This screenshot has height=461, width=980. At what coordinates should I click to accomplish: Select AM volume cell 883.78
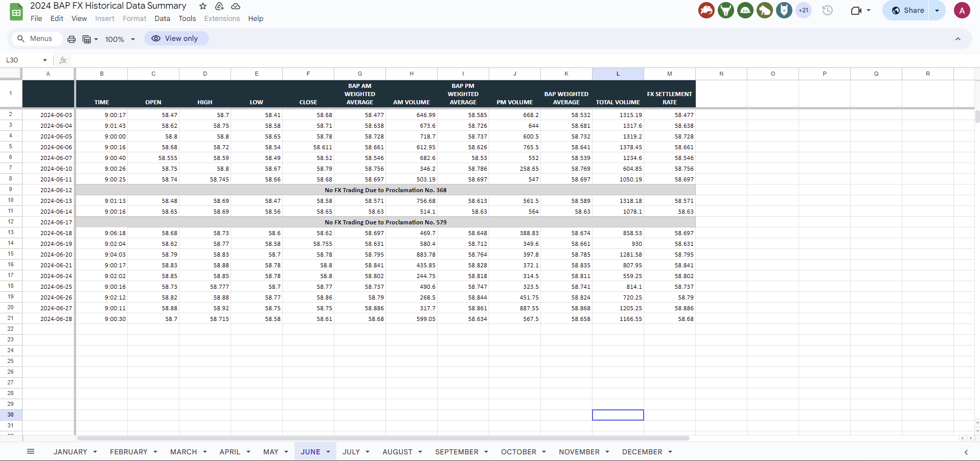coord(412,255)
